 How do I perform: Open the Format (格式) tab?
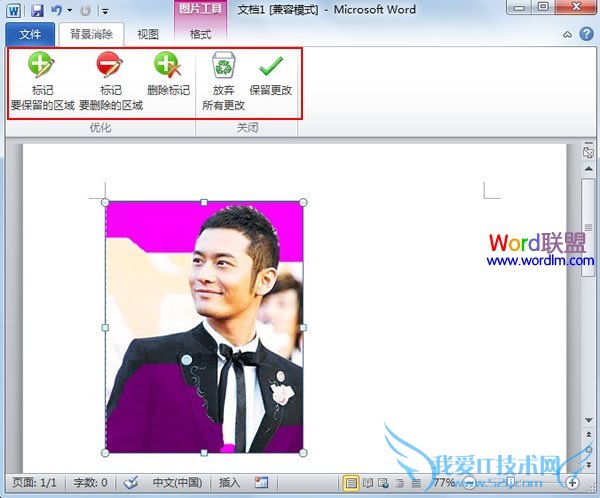[200, 34]
